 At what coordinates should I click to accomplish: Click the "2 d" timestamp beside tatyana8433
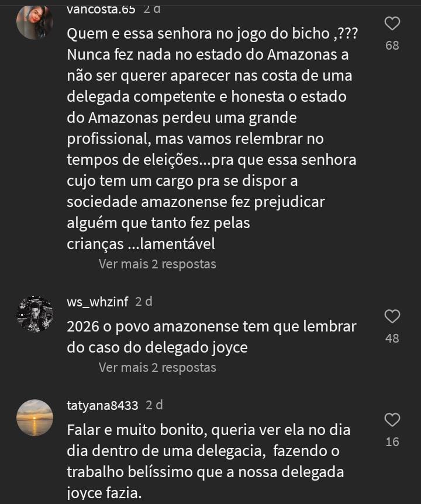tap(154, 405)
